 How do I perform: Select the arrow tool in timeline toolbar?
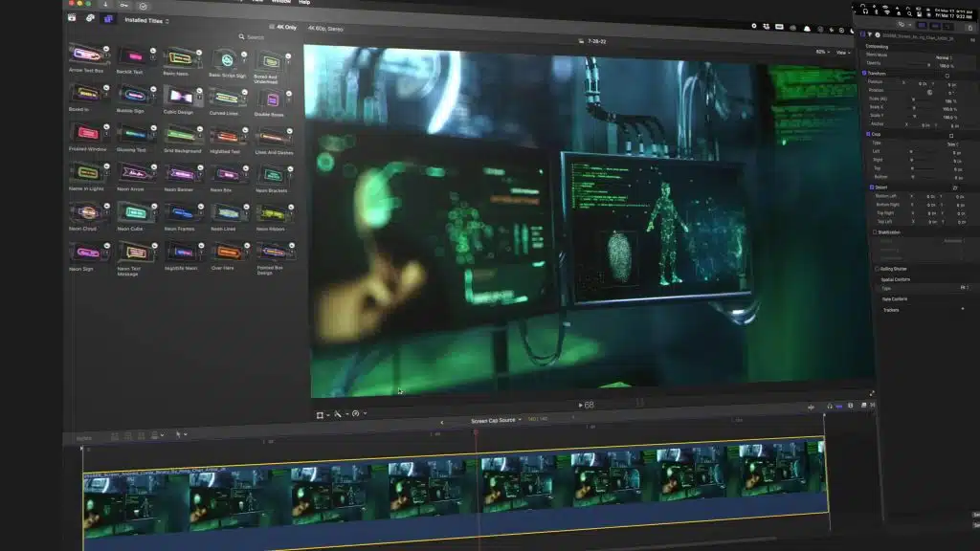(x=178, y=434)
